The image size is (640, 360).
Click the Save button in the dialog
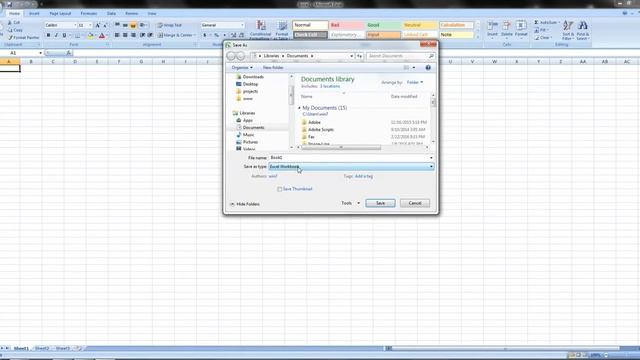(380, 203)
